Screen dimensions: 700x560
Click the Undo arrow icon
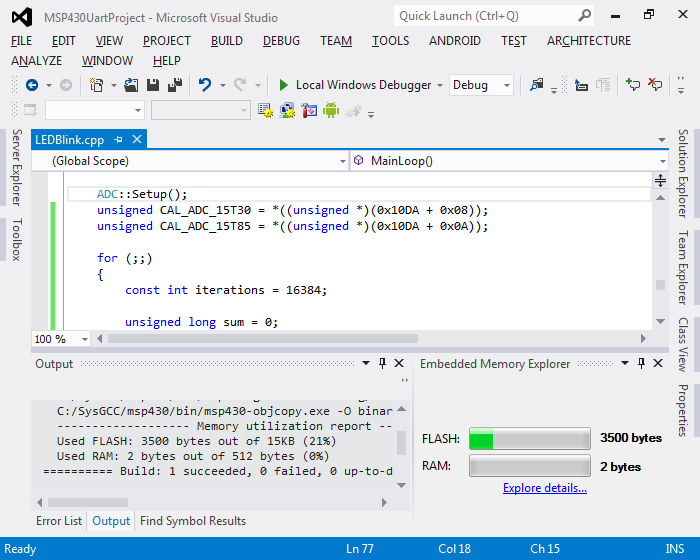(205, 85)
